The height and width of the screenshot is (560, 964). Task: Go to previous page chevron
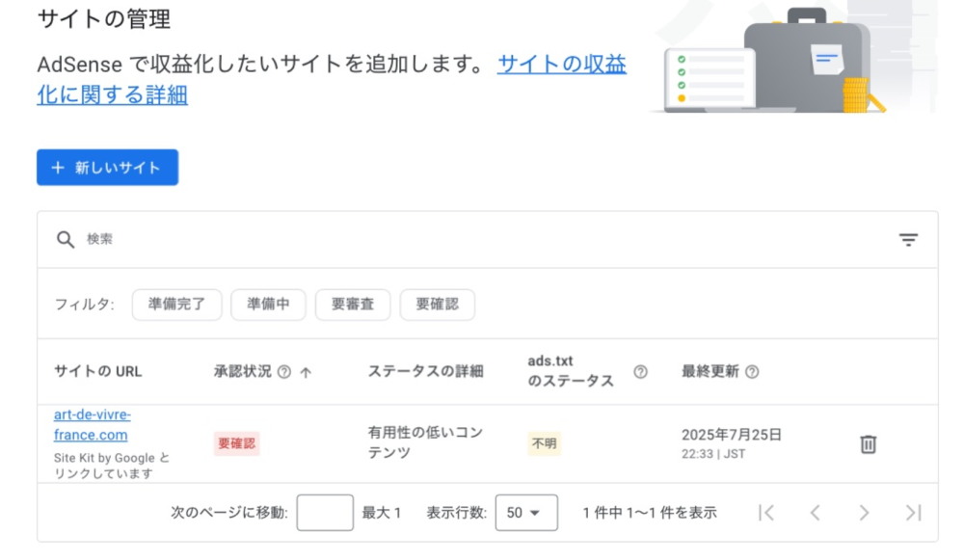click(x=816, y=513)
